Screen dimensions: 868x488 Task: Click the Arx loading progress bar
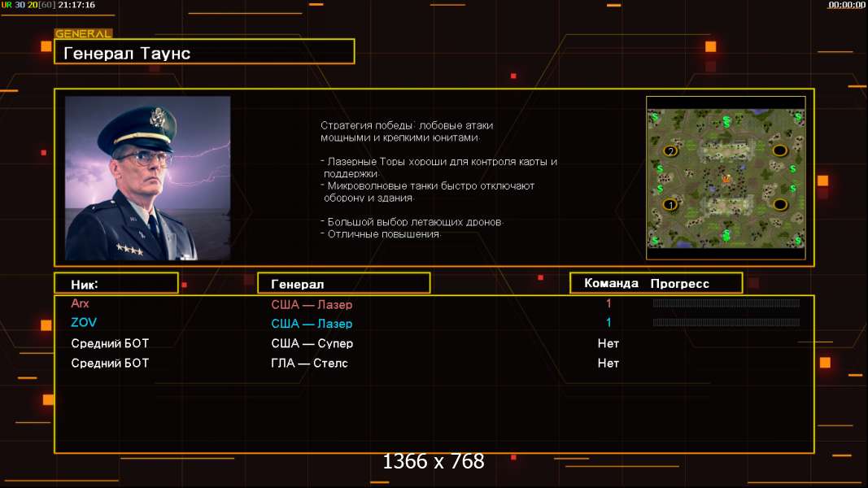726,303
